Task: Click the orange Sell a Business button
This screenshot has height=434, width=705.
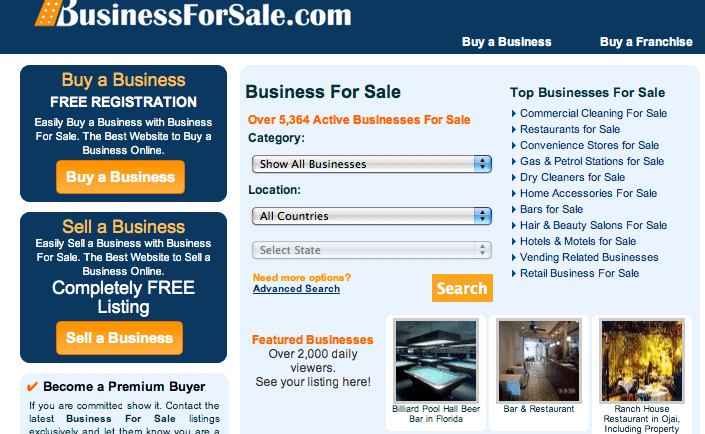Action: (x=120, y=338)
